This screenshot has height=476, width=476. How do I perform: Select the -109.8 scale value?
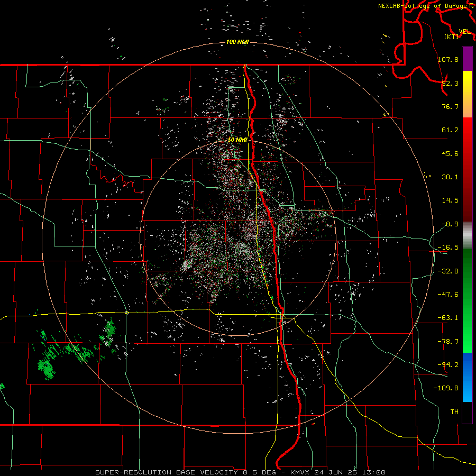pyautogui.click(x=446, y=388)
